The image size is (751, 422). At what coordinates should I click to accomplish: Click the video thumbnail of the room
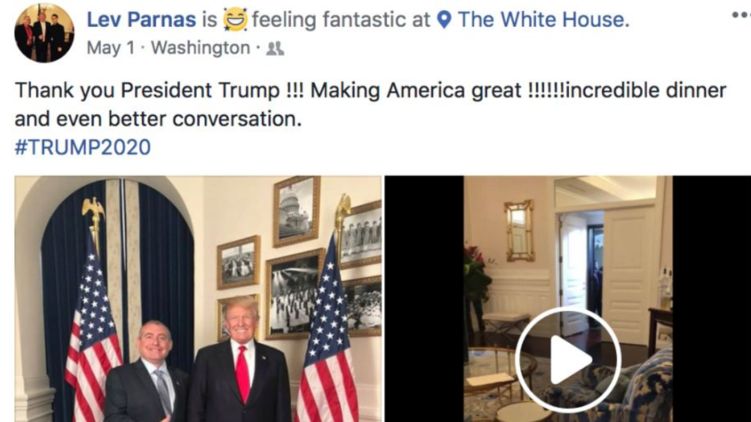point(568,299)
